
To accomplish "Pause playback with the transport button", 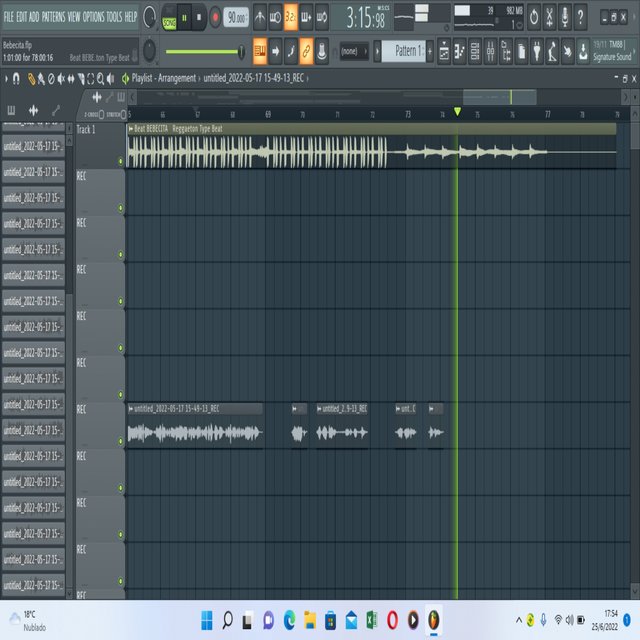I will [x=184, y=18].
